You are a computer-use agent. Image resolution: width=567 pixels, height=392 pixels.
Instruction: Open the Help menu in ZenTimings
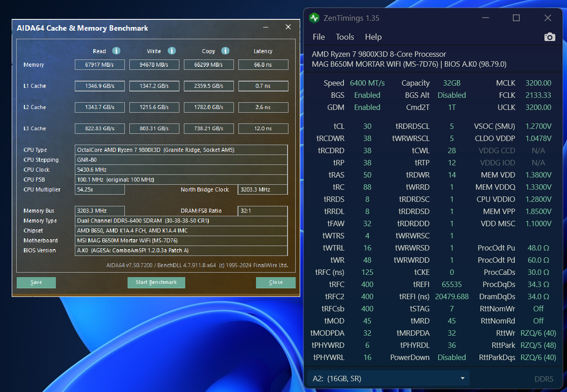pos(373,37)
